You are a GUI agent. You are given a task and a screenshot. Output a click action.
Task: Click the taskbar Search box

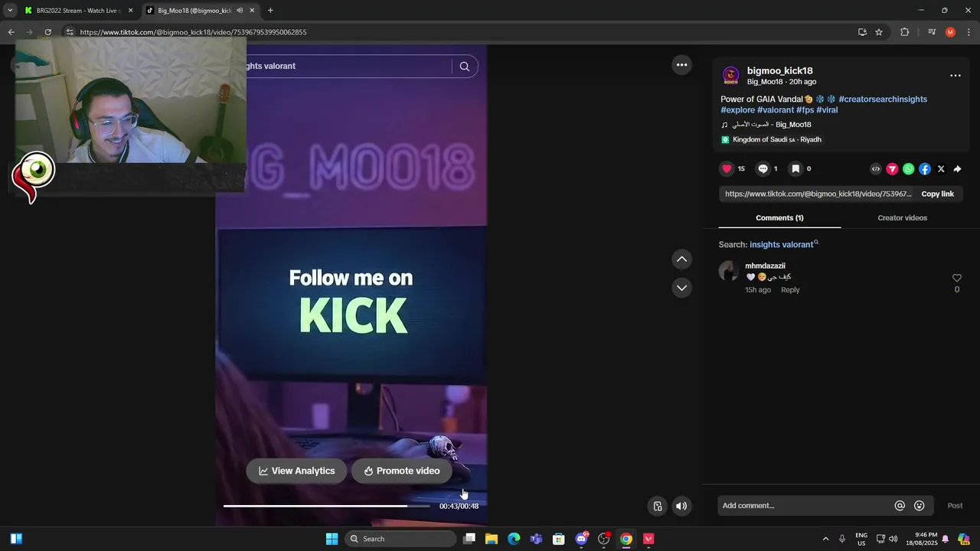[x=400, y=539]
